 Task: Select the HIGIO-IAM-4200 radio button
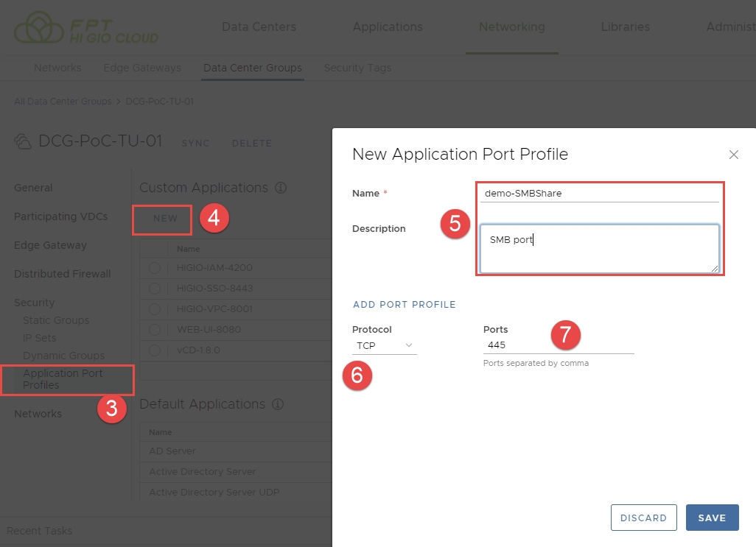155,268
